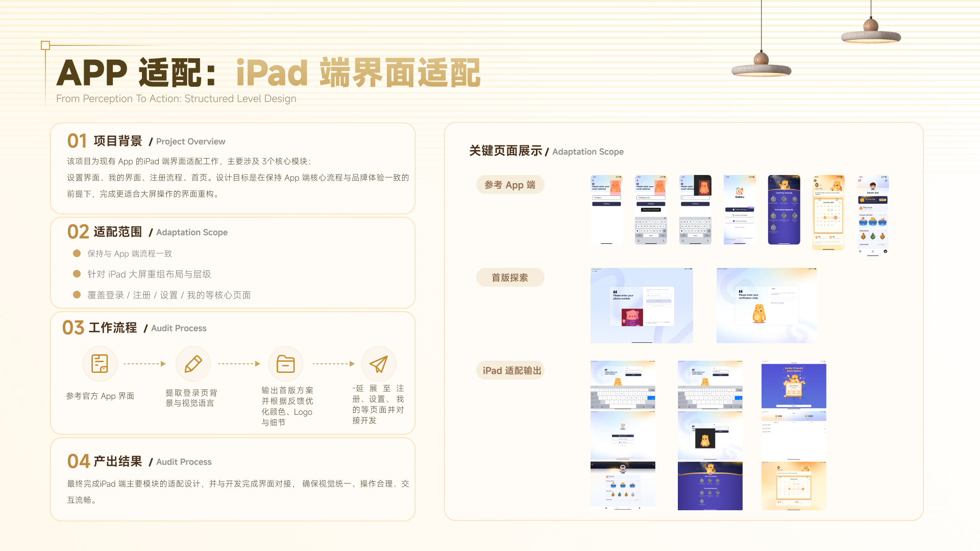Click the workflow caption '参考官方 App 界面'
The image size is (980, 551).
pyautogui.click(x=100, y=396)
